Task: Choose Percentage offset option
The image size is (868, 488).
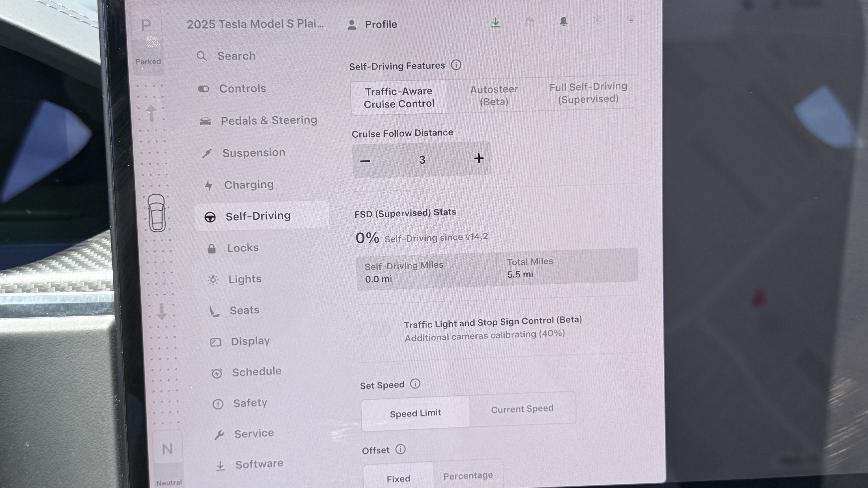Action: click(468, 476)
